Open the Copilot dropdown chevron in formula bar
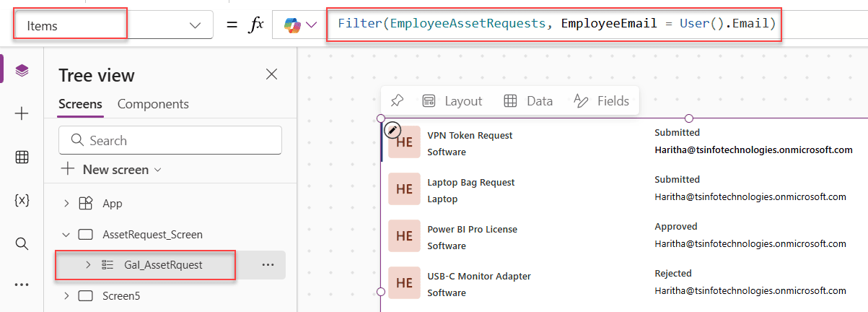The image size is (868, 312). pyautogui.click(x=312, y=25)
